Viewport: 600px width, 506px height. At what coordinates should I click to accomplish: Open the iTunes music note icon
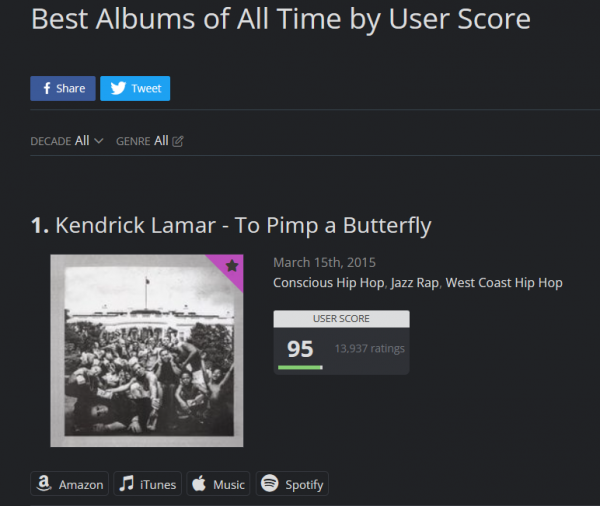coord(127,484)
